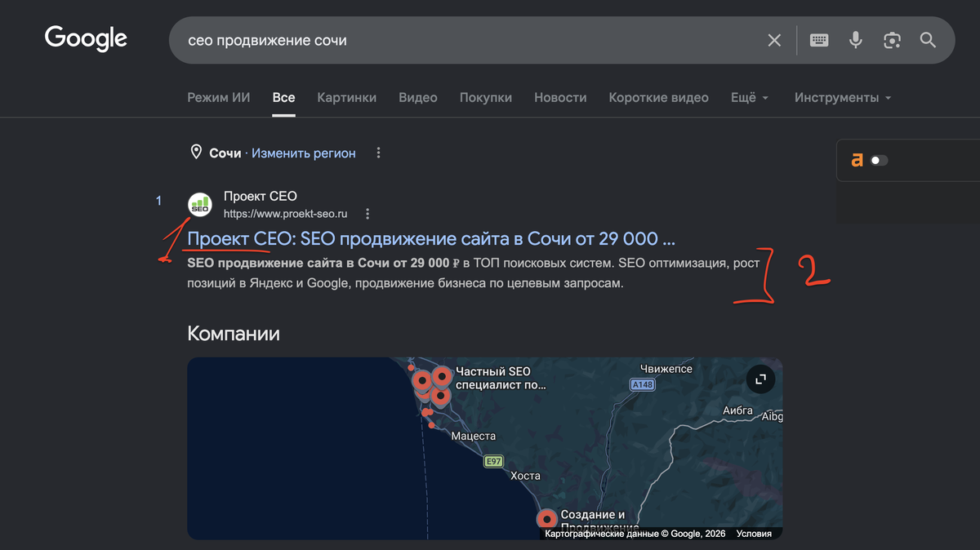Open the Новости tab
Viewport: 980px width, 550px height.
[x=560, y=97]
